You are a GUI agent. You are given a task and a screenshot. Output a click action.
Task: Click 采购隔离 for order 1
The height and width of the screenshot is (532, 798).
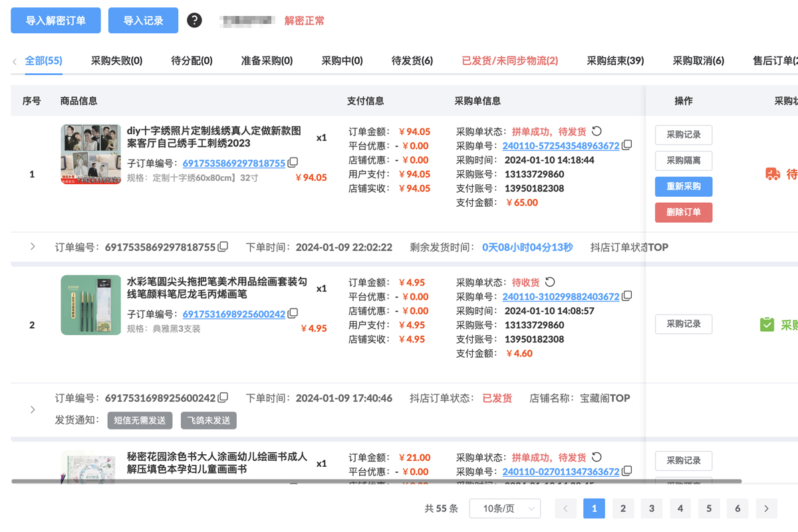(x=684, y=160)
